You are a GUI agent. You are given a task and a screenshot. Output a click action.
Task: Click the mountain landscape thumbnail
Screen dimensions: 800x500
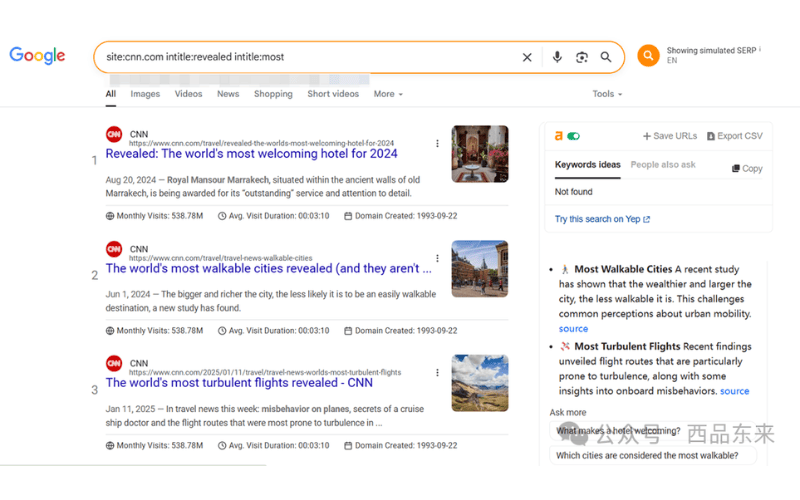click(x=480, y=383)
